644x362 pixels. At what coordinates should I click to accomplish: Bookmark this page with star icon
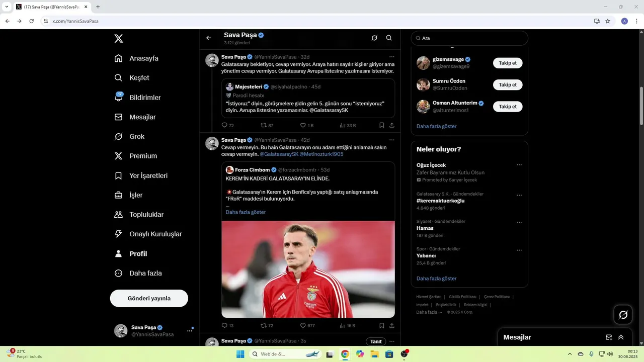coord(608,21)
